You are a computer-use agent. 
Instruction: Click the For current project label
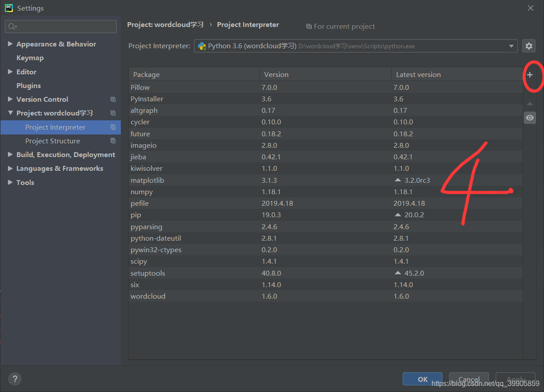tap(344, 27)
